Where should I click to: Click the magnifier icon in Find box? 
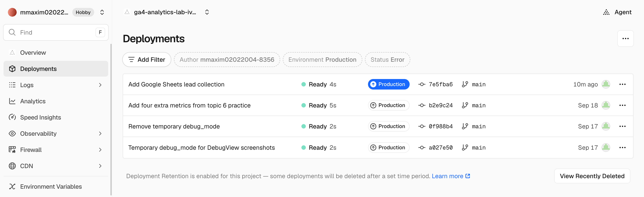(x=12, y=32)
